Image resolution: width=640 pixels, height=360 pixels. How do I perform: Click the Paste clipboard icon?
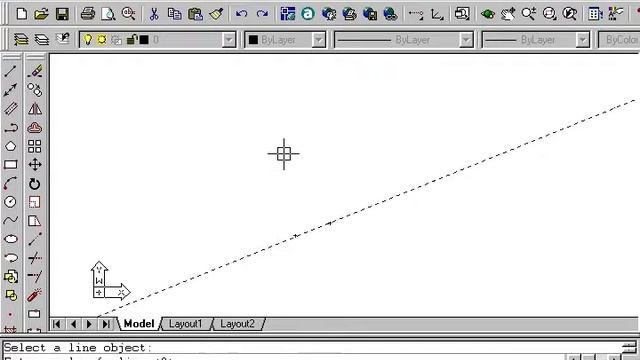click(196, 14)
